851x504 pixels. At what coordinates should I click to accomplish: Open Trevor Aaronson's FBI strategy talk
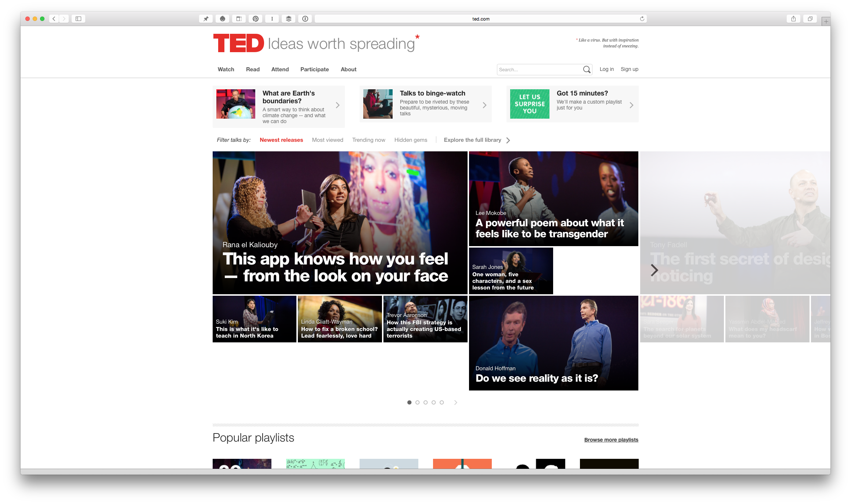click(x=425, y=319)
